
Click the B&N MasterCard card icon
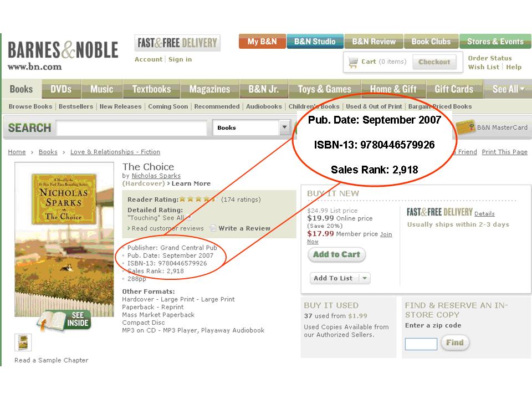pos(465,127)
